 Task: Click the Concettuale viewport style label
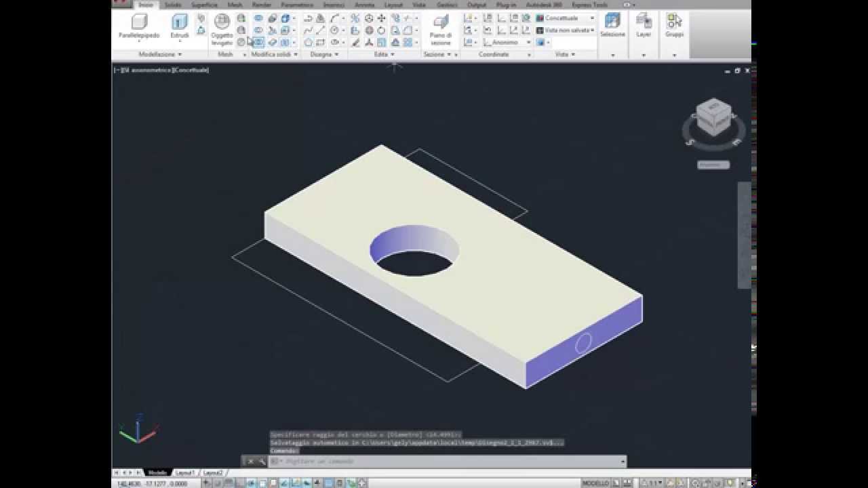(191, 70)
